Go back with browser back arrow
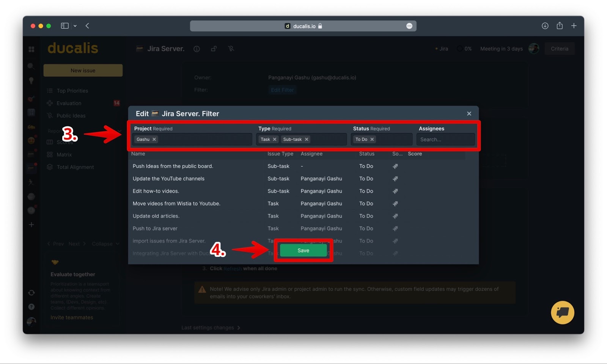This screenshot has width=607, height=364. pyautogui.click(x=87, y=26)
